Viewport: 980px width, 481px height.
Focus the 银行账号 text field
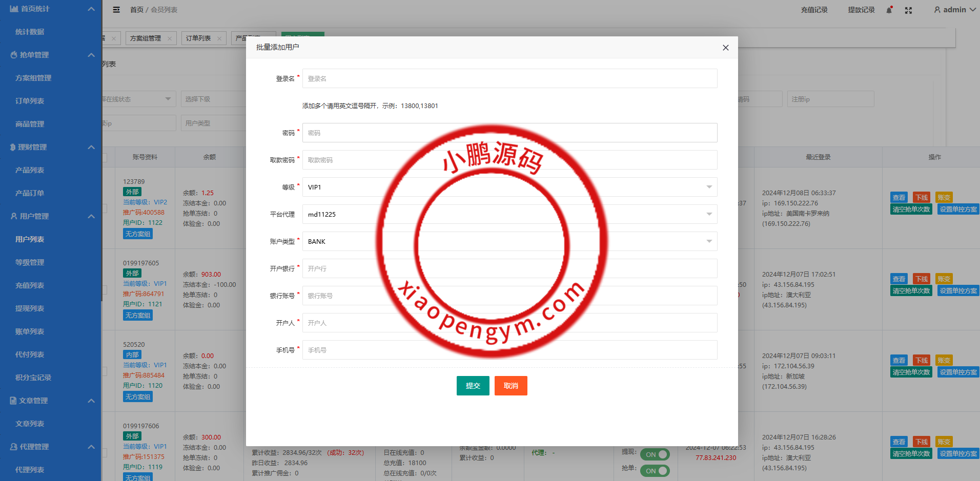coord(509,296)
